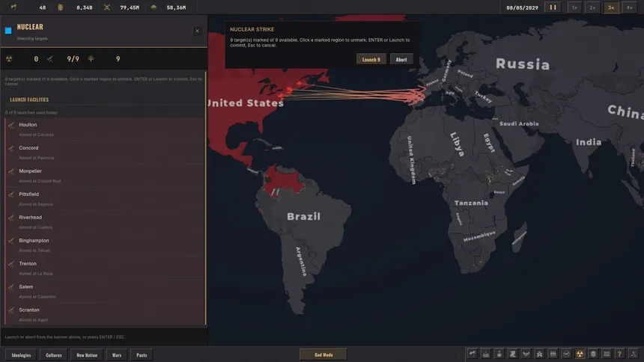
Task: Open the Cultures tab
Action: pos(54,355)
